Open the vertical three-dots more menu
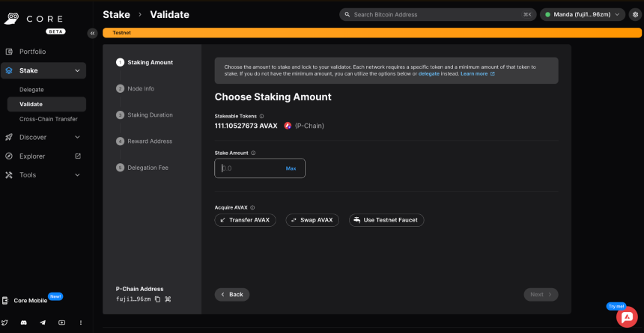The image size is (644, 333). (81, 323)
